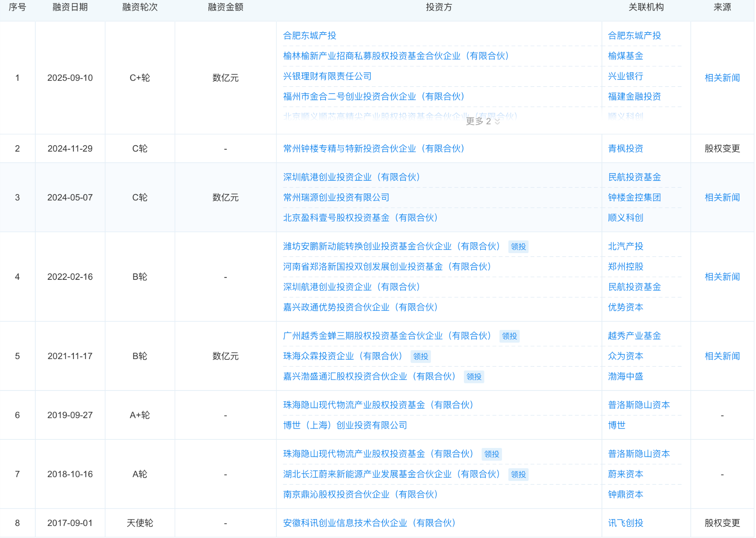Screen dimensions: 756x538
Task: Open 常州钟楼专精与特新投资合伙企业 investor link
Action: coord(373,149)
